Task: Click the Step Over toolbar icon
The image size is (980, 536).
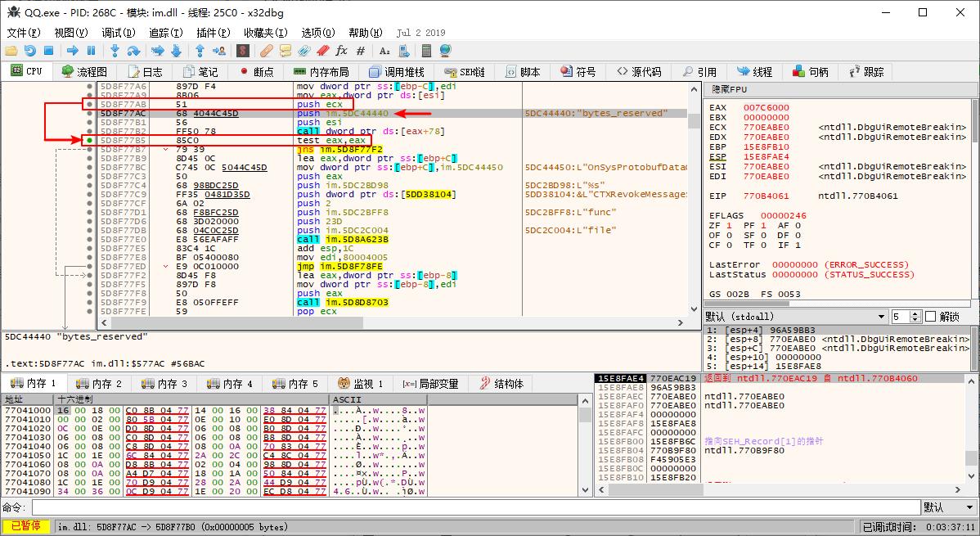Action: pyautogui.click(x=133, y=51)
